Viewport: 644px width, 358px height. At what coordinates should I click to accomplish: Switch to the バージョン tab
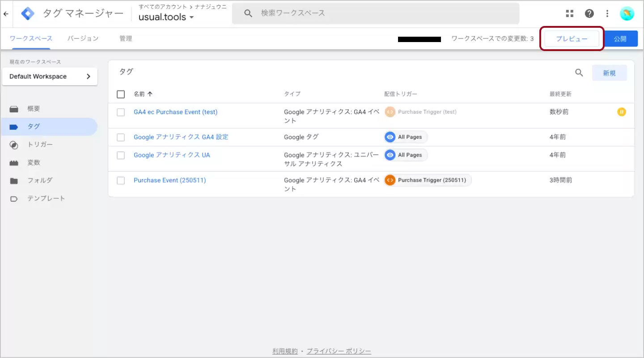(x=83, y=38)
